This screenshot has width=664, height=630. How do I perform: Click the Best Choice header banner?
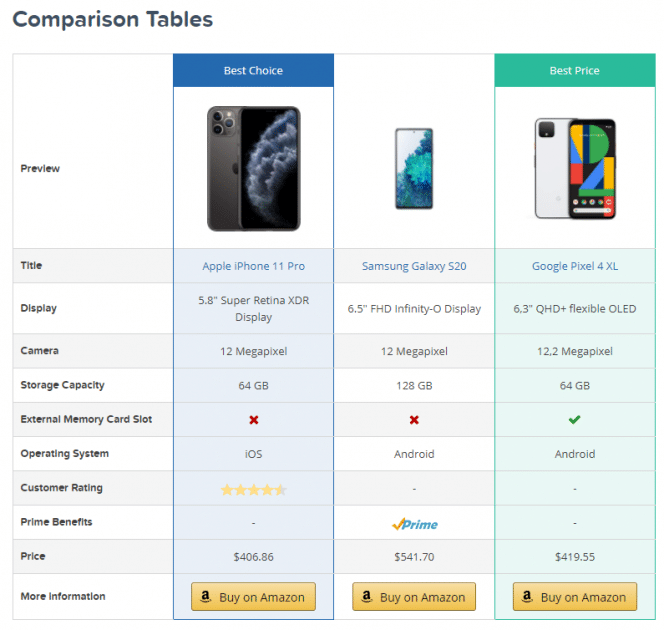click(253, 70)
